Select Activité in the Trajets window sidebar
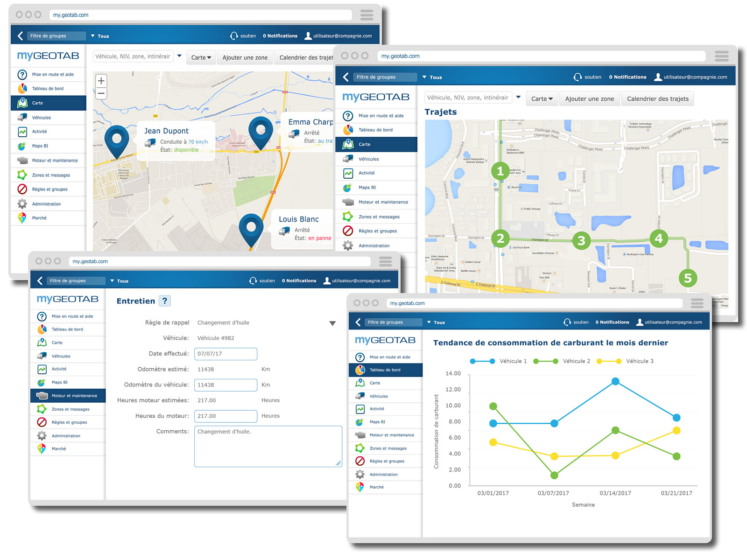 click(376, 173)
